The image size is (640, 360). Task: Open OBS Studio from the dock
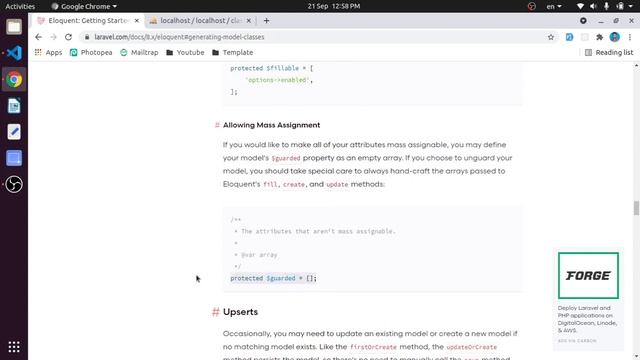[x=14, y=184]
